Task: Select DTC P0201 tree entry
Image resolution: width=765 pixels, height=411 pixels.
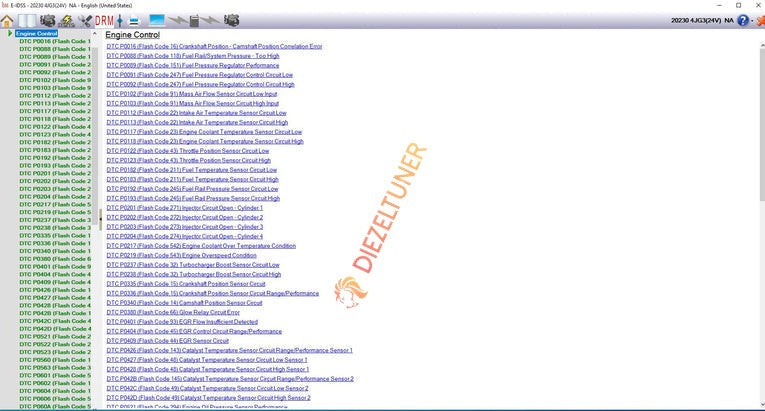Action: [x=55, y=173]
